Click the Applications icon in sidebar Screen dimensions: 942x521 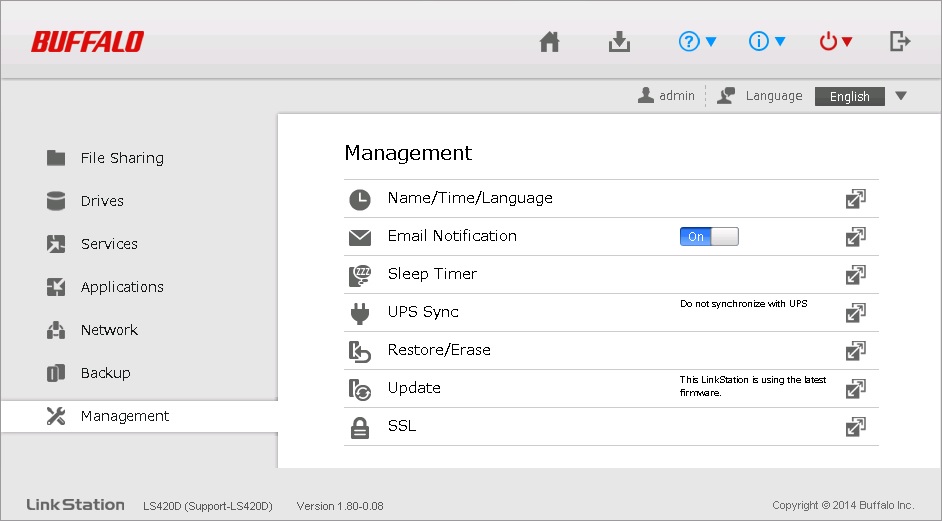pos(56,287)
